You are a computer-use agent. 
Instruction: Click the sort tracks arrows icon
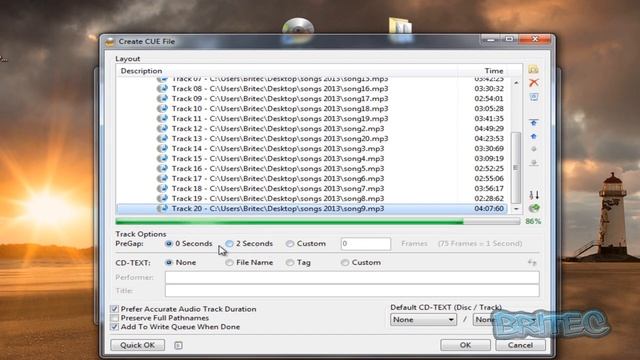[x=534, y=195]
